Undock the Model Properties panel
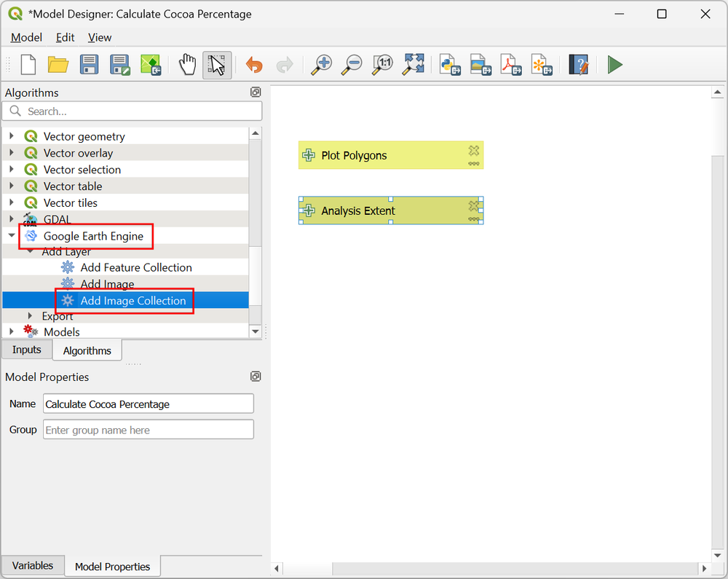This screenshot has width=728, height=579. [256, 376]
